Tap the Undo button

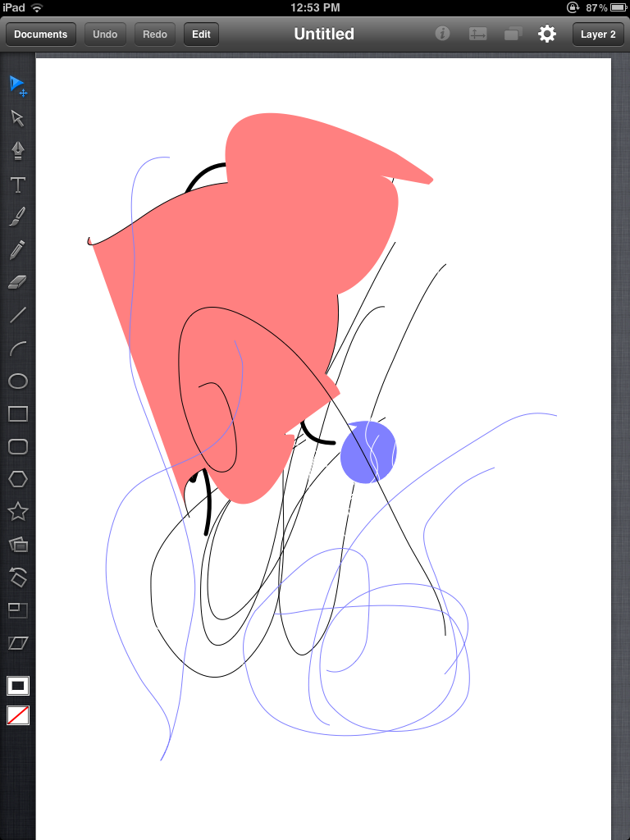coord(105,34)
